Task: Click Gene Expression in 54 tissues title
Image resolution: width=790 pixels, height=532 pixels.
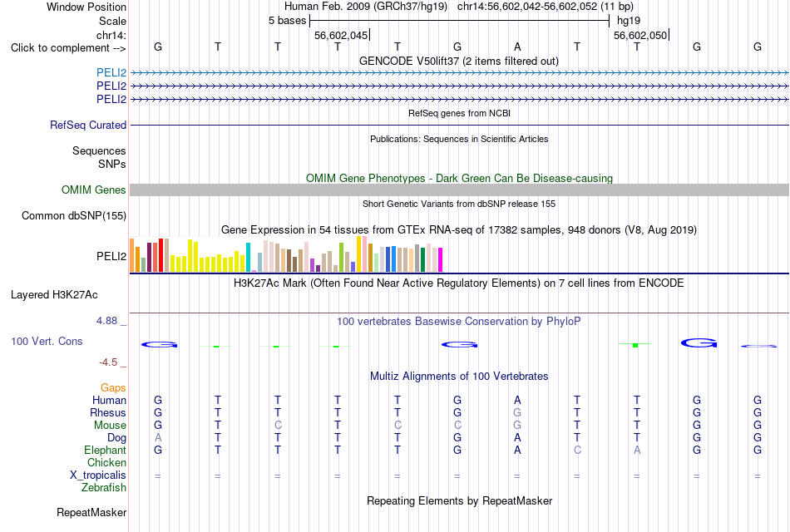Action: pos(459,229)
